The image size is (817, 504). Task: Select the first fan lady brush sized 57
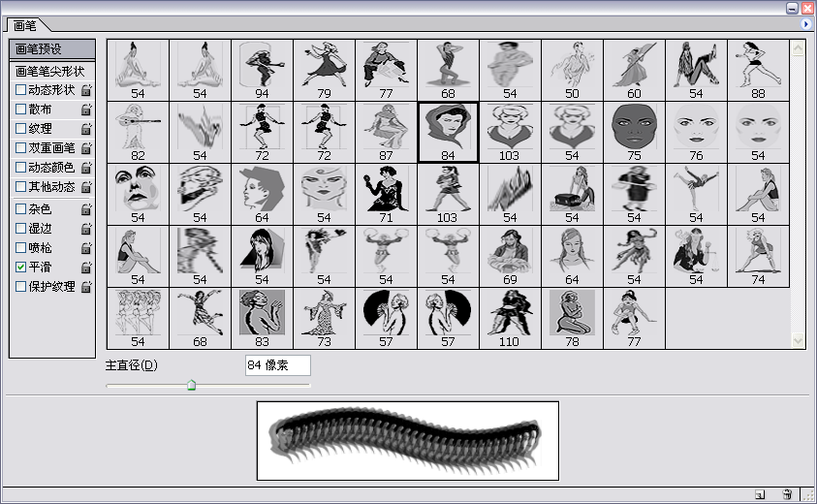[x=386, y=319]
